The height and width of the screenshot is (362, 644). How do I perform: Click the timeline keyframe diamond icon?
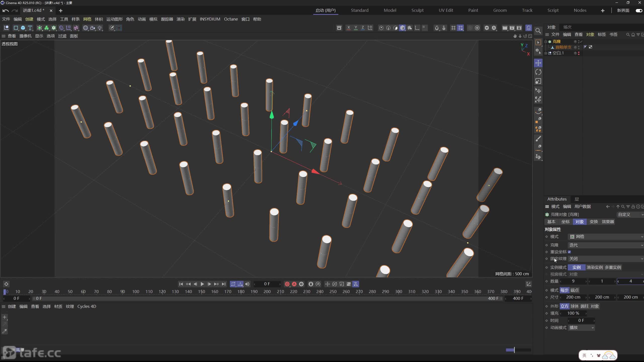(6, 284)
